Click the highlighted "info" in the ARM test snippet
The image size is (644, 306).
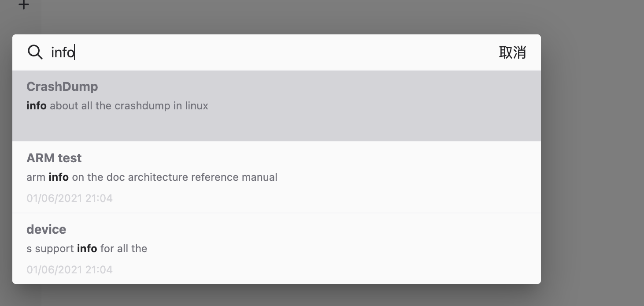point(59,177)
